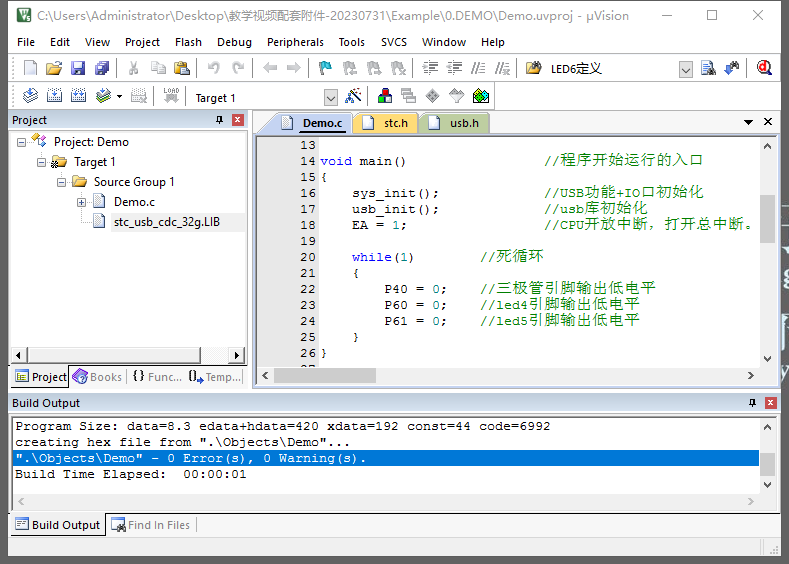Switch to the usb.h editor tab
This screenshot has width=789, height=564.
coord(454,123)
